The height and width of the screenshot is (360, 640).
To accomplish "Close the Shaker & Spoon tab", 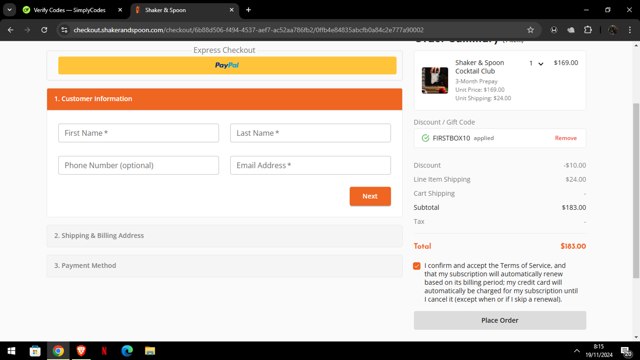I will [x=231, y=10].
